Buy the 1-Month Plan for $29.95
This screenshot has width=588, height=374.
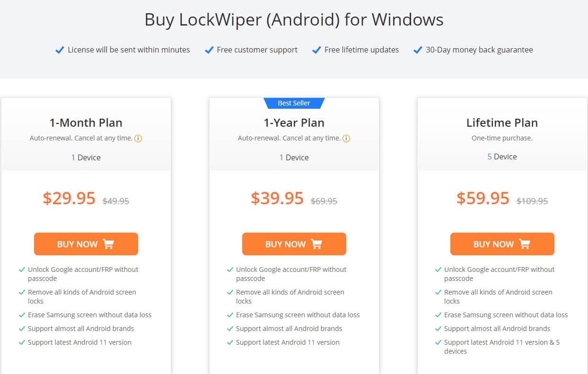coord(86,244)
